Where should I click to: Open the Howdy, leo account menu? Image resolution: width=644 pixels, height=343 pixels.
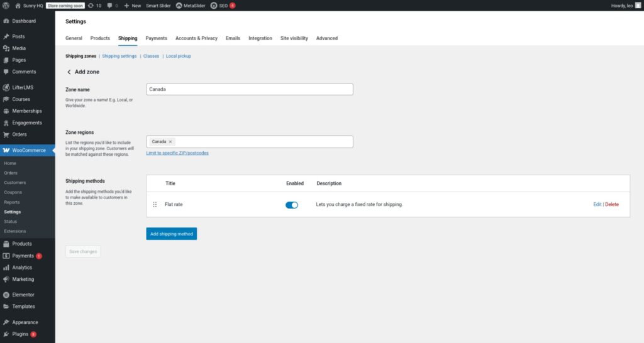tap(625, 6)
